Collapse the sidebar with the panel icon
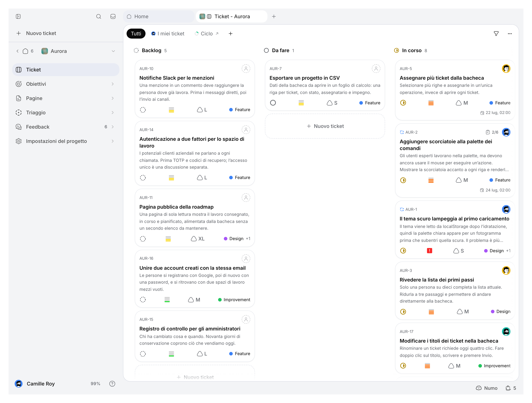Screen dimensions: 532x403 coord(18,16)
